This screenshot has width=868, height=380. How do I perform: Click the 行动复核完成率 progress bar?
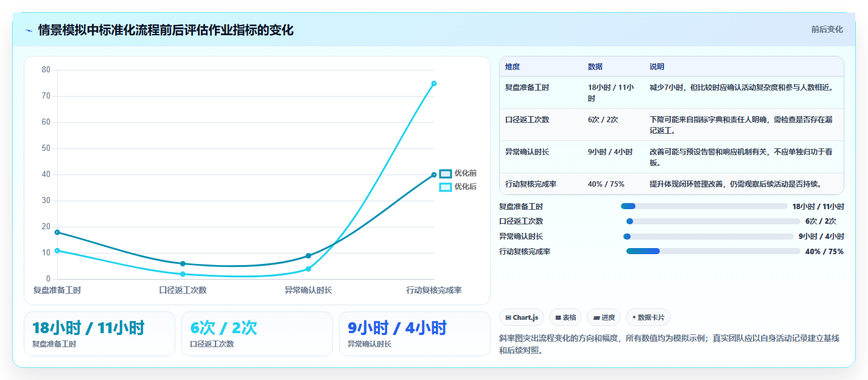(713, 251)
